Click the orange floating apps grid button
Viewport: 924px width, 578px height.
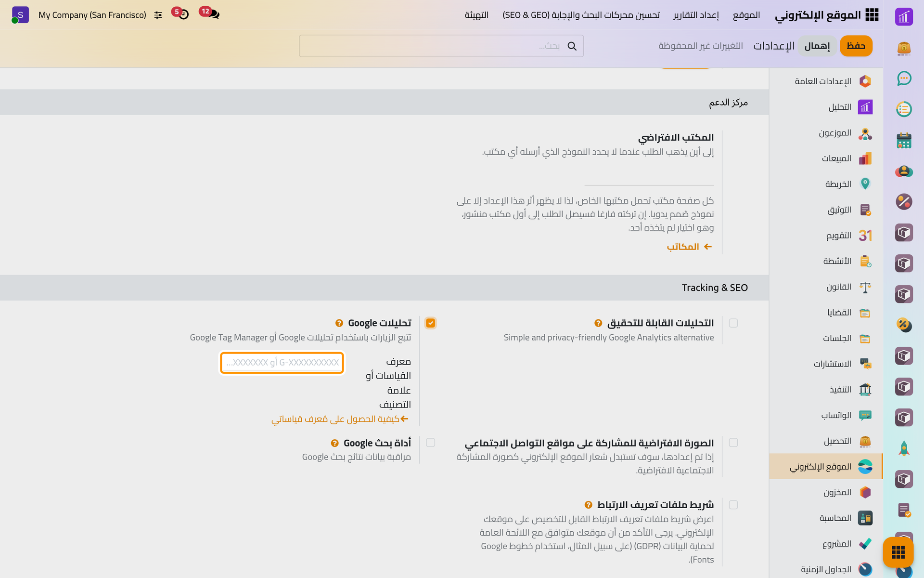coord(898,552)
